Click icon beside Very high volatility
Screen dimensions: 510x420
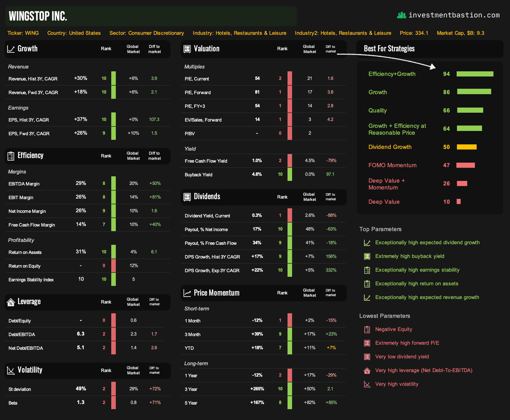pos(367,384)
